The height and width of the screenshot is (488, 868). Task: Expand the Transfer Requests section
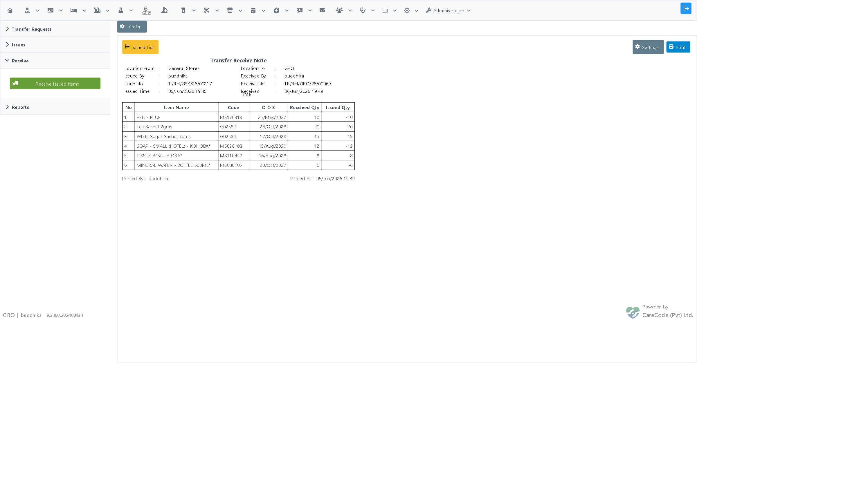coord(55,29)
